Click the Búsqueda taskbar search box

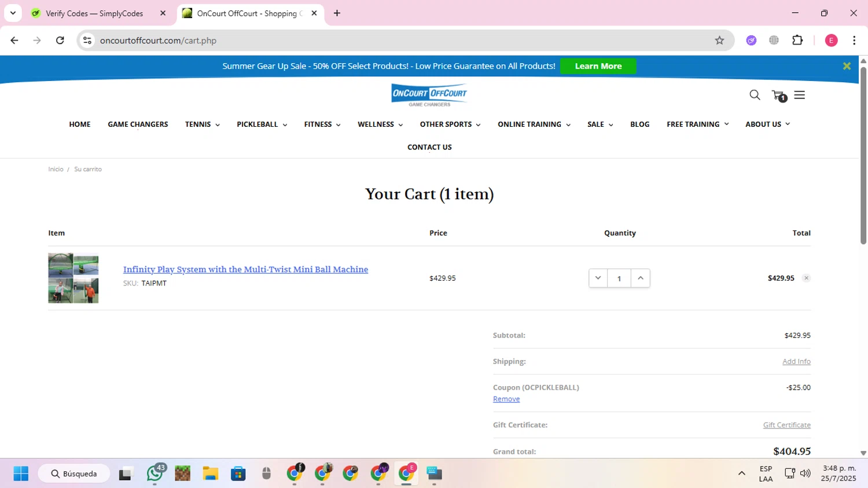point(74,474)
